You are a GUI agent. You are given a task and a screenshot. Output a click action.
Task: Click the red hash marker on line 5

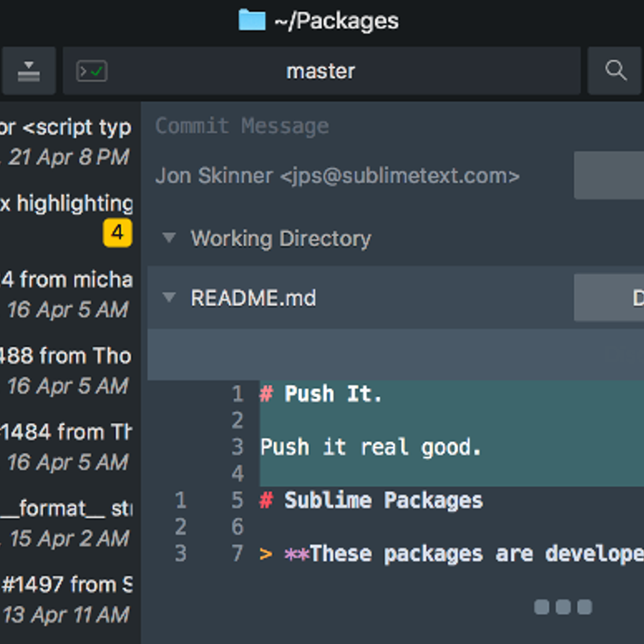click(x=266, y=500)
